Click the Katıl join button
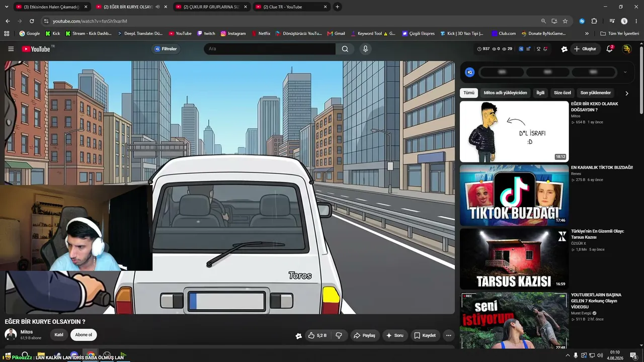Viewport: 644px width, 362px height. (x=59, y=335)
